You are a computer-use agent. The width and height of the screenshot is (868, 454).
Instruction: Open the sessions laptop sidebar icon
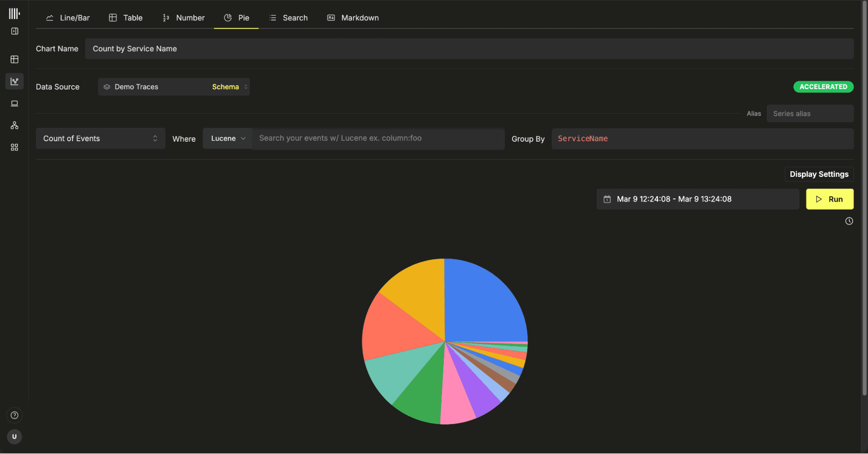pos(14,103)
